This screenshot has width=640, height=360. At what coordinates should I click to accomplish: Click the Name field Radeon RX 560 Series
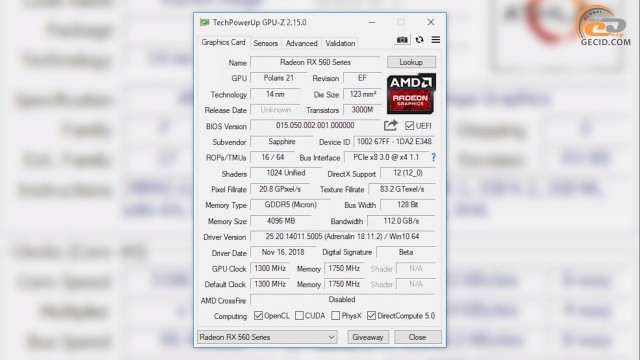click(x=316, y=62)
